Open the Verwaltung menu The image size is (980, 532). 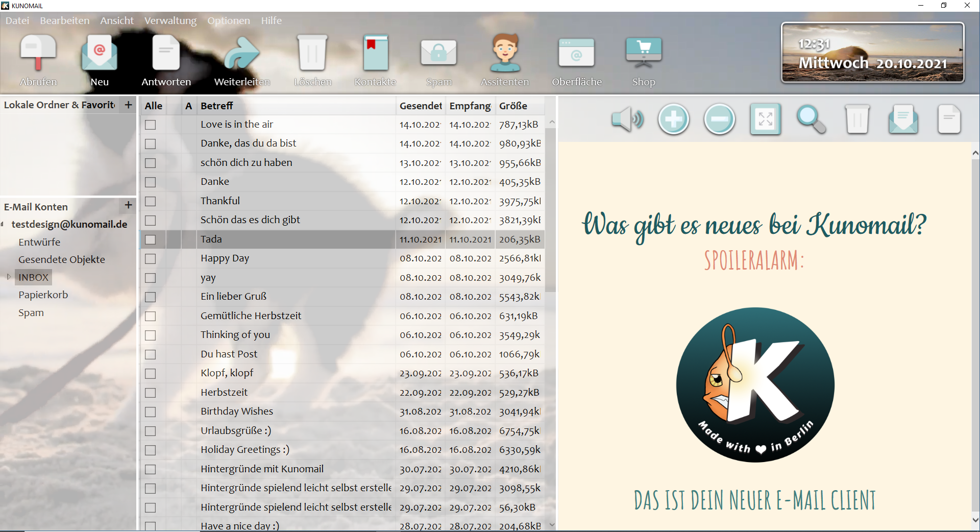pyautogui.click(x=170, y=20)
